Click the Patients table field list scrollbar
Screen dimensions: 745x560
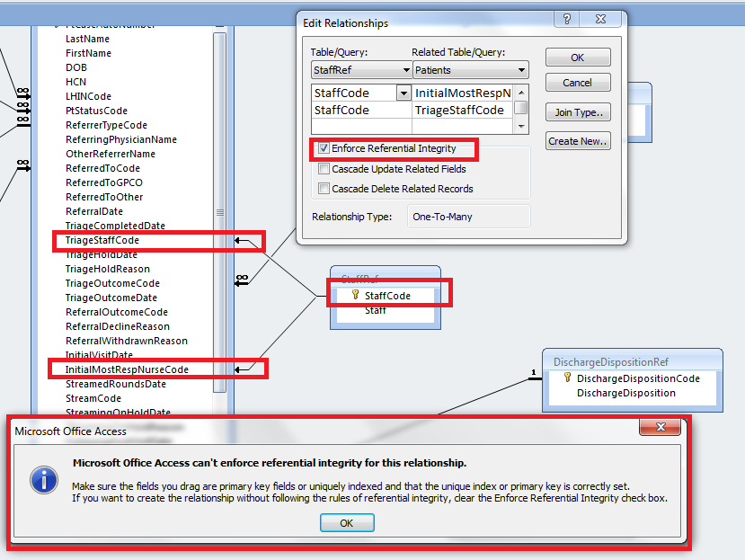pyautogui.click(x=219, y=212)
